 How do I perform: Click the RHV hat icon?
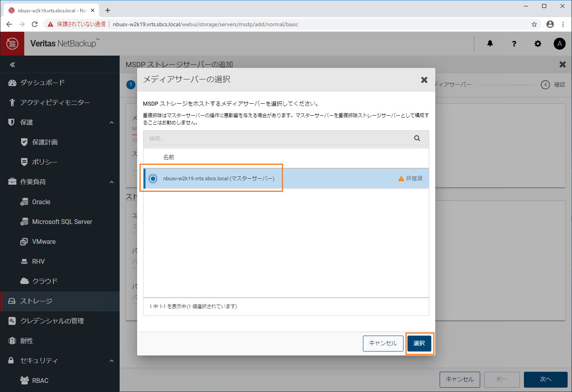pos(24,261)
